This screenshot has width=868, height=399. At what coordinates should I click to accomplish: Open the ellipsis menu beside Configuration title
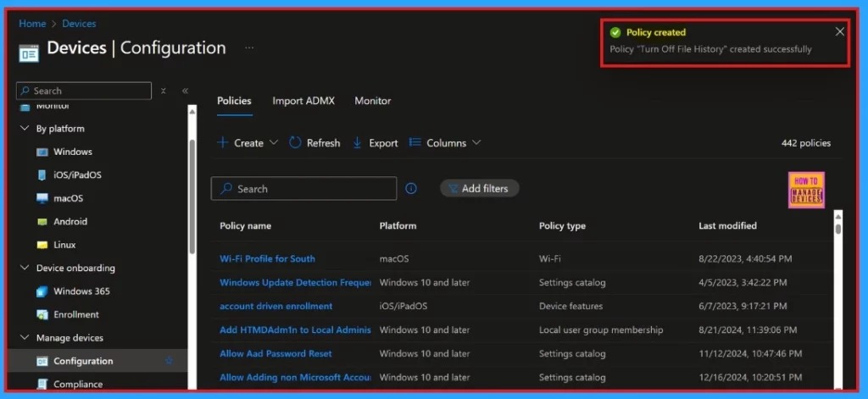pos(249,48)
